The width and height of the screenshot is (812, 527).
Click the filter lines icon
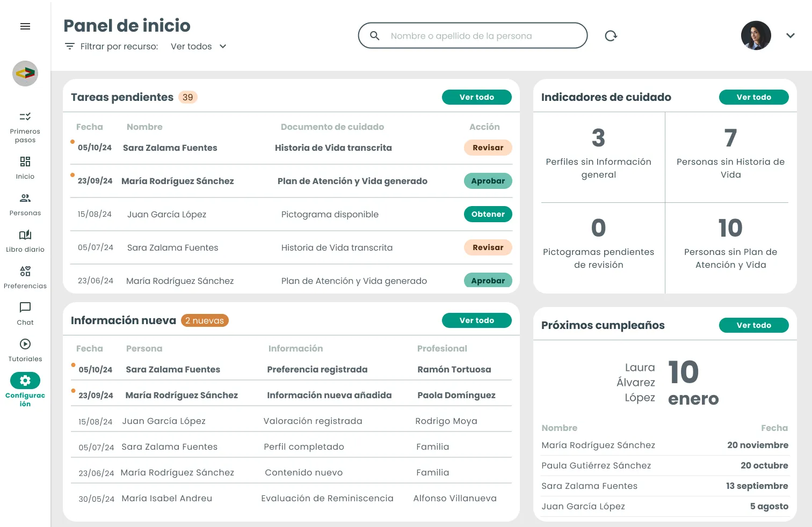pyautogui.click(x=70, y=46)
